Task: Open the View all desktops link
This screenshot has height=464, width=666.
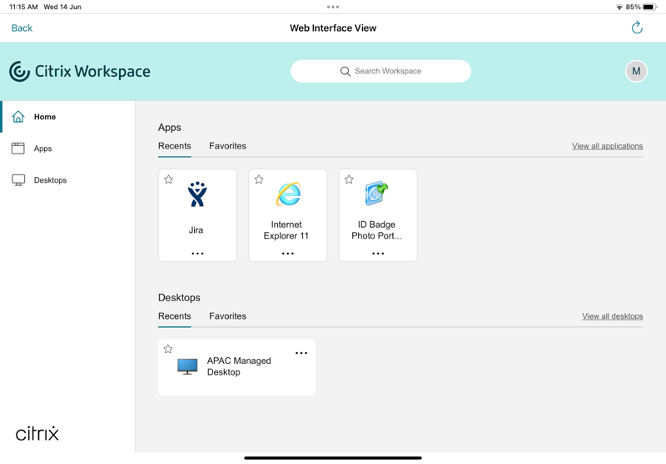Action: [x=612, y=316]
